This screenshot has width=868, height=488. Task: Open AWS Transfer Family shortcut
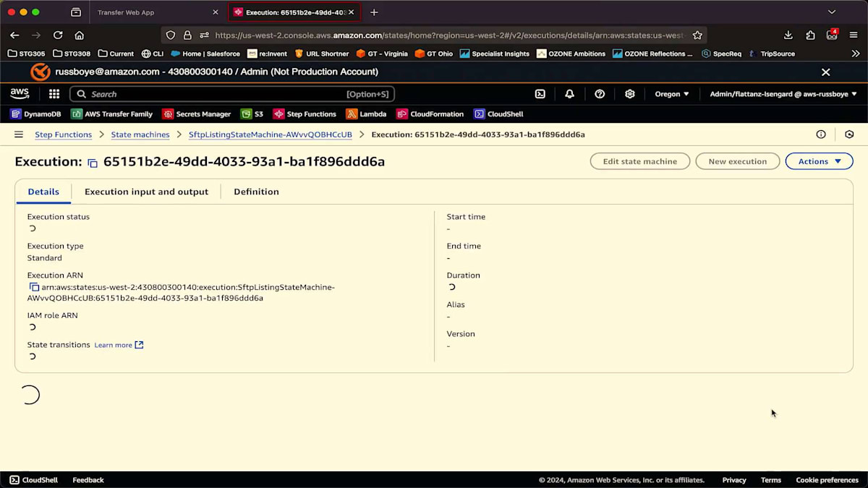[112, 114]
